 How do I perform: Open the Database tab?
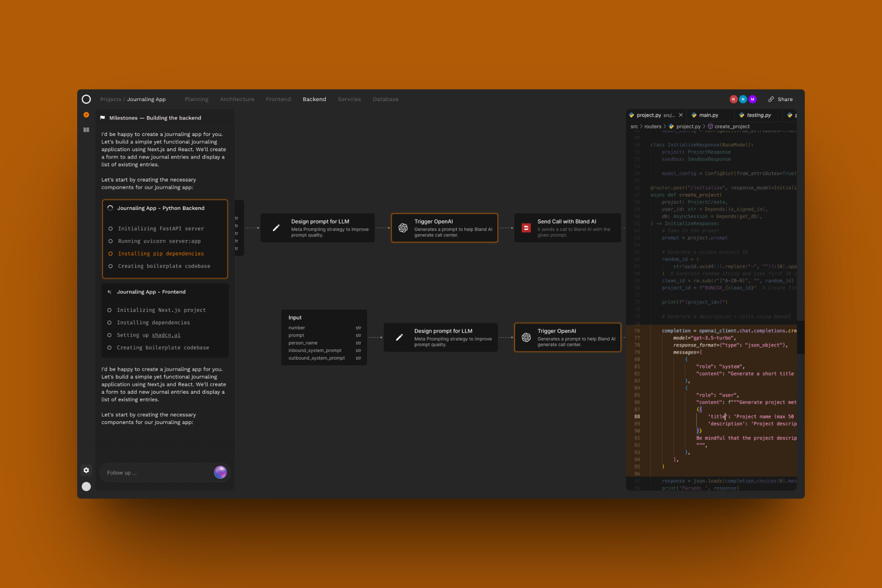(x=385, y=99)
